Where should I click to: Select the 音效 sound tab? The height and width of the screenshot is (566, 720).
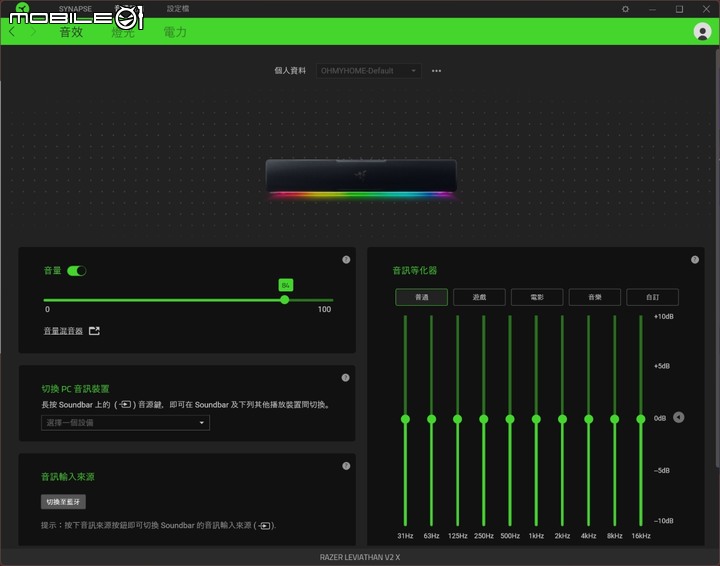click(x=71, y=32)
